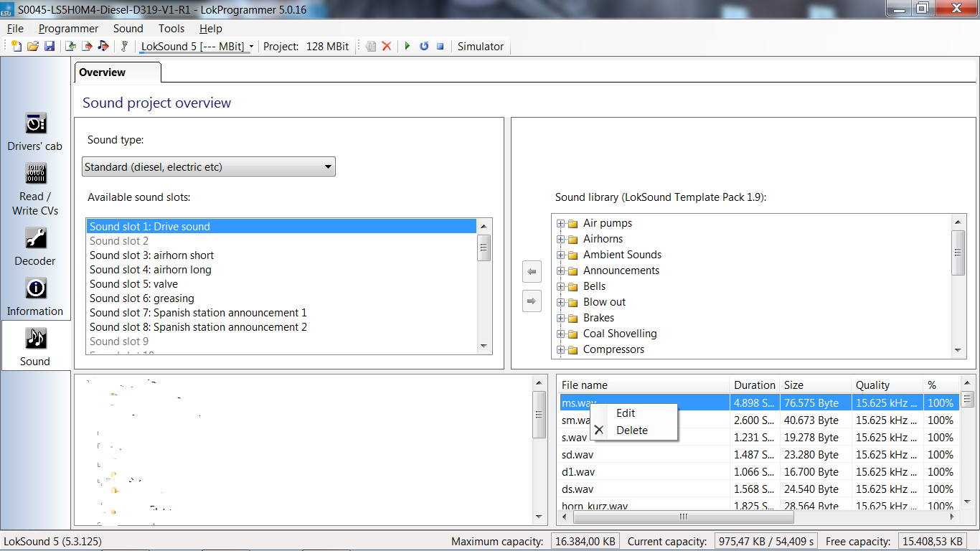Click the grayed document icon in toolbar
980x551 pixels.
(x=371, y=46)
